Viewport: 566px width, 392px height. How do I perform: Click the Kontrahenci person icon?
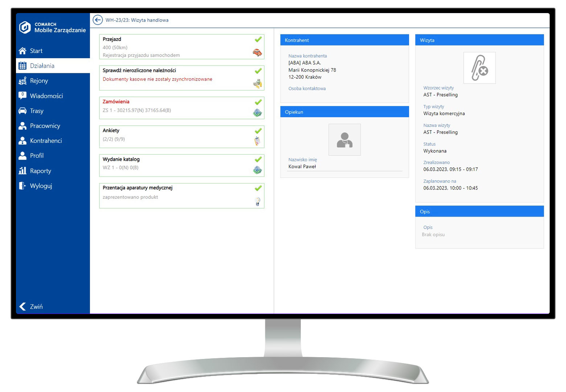point(22,140)
